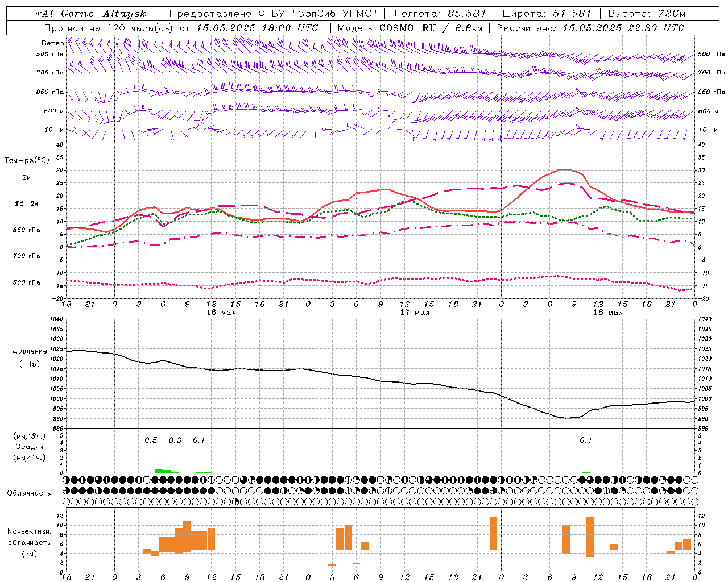The height and width of the screenshot is (582, 728).
Task: Click the forecast span text Прогноз на 120 часа(ов)
Action: pyautogui.click(x=109, y=28)
